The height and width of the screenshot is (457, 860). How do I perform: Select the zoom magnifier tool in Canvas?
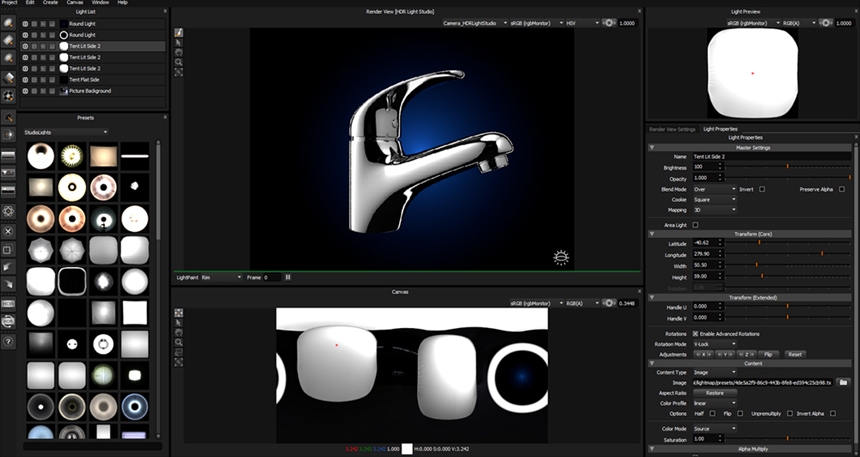178,342
